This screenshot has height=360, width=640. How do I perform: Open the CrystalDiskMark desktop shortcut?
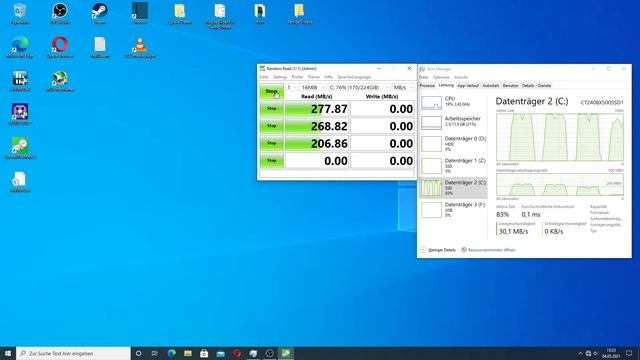20,148
